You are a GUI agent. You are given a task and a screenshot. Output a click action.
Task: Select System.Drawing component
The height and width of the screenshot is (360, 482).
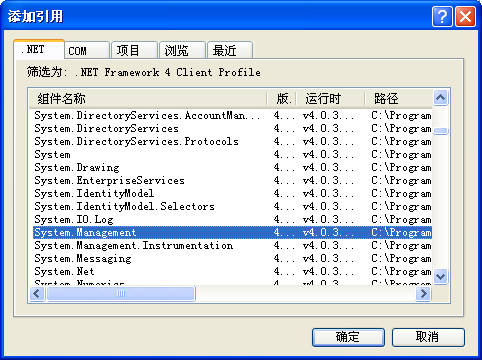[232, 167]
